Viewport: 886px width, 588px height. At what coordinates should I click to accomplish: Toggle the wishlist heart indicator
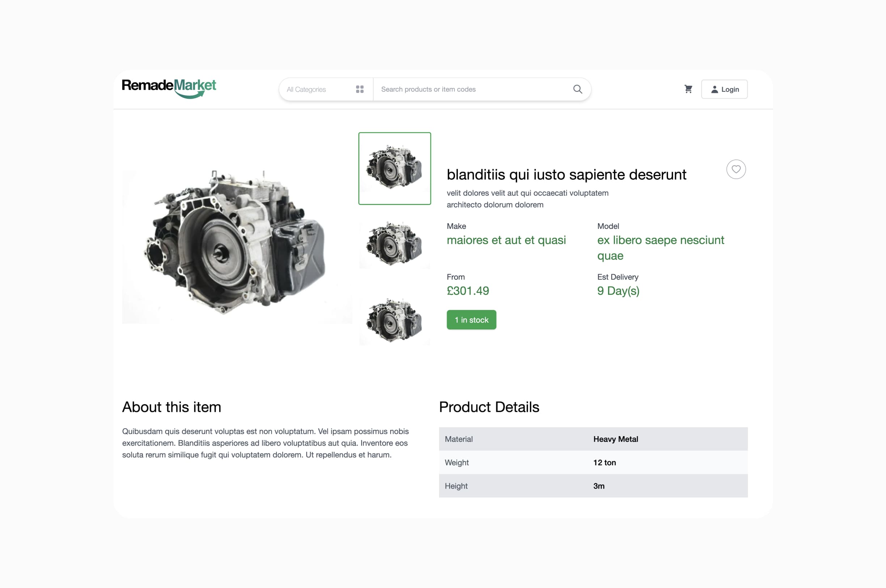(735, 169)
